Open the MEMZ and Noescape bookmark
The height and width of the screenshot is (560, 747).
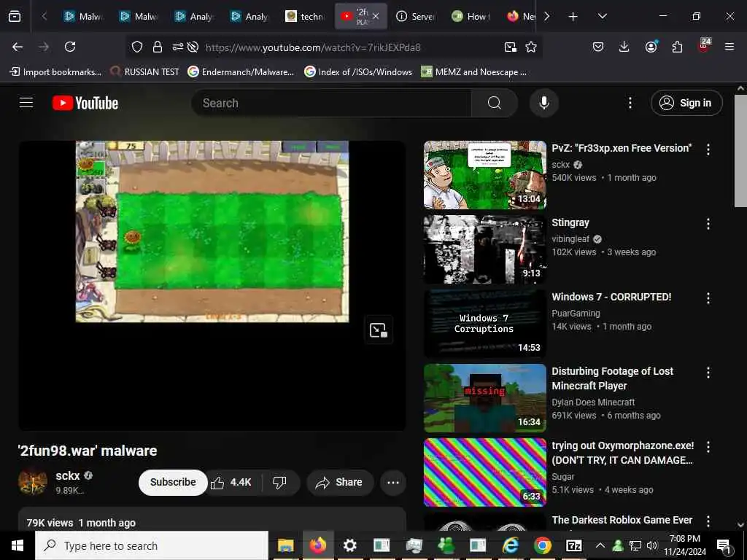[474, 72]
